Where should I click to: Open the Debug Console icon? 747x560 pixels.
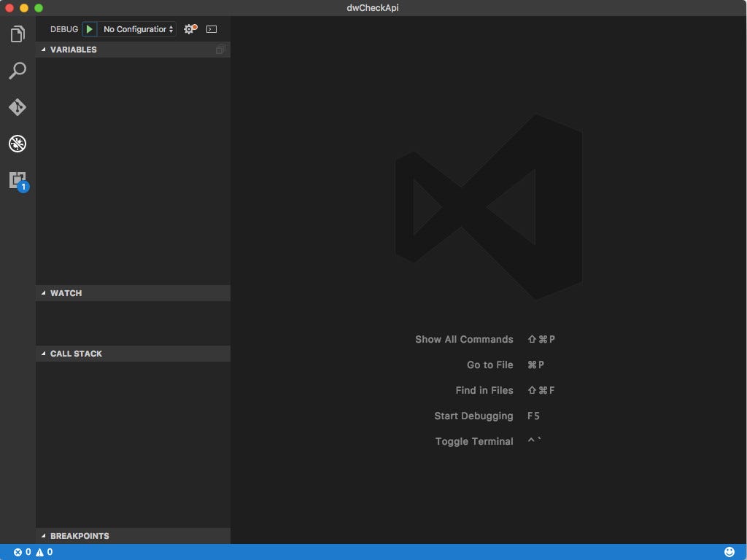[x=212, y=29]
